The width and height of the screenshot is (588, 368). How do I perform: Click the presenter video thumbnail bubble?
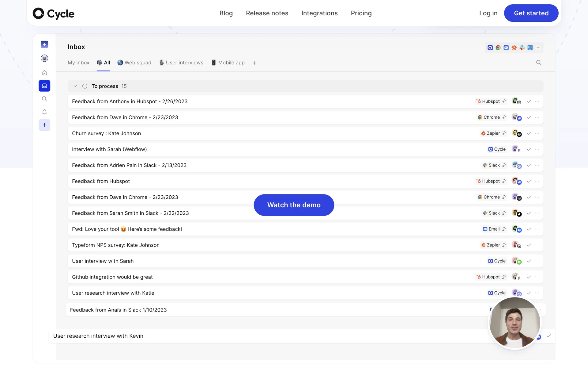pyautogui.click(x=514, y=323)
